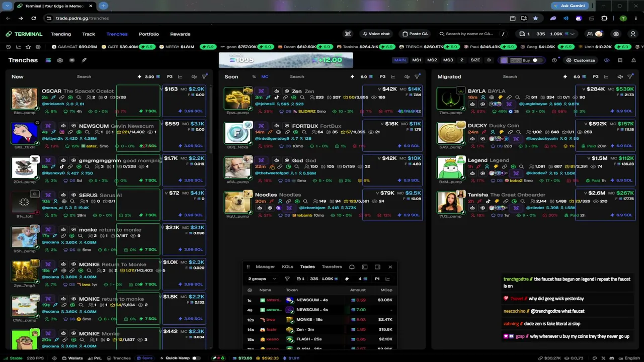
Task: Open the Transfers tab
Action: pos(332,267)
